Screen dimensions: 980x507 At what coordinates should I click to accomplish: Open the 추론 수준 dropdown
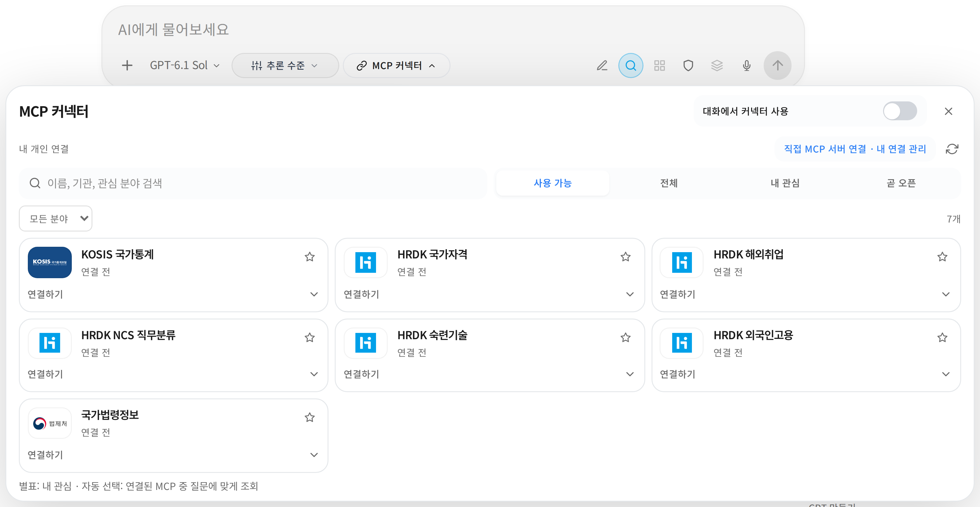[285, 66]
